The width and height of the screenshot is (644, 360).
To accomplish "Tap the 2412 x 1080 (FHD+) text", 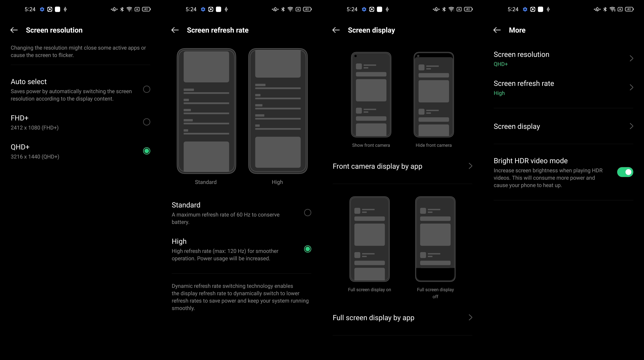I will [x=35, y=128].
